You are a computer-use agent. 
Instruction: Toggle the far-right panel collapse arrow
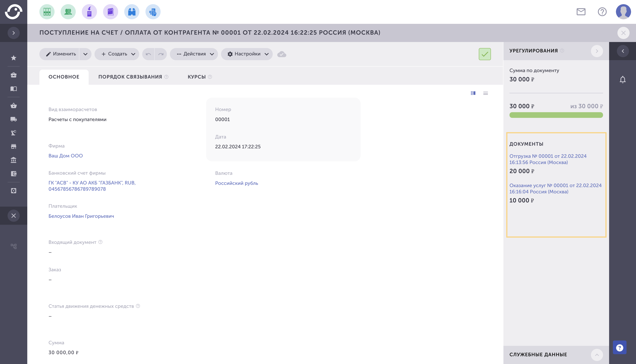623,51
